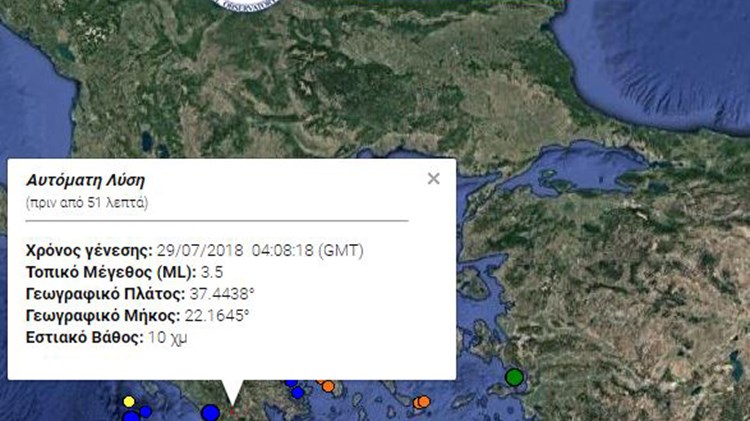Select the blue marker adjacent to the yellow marker
This screenshot has width=750, height=421.
(145, 411)
